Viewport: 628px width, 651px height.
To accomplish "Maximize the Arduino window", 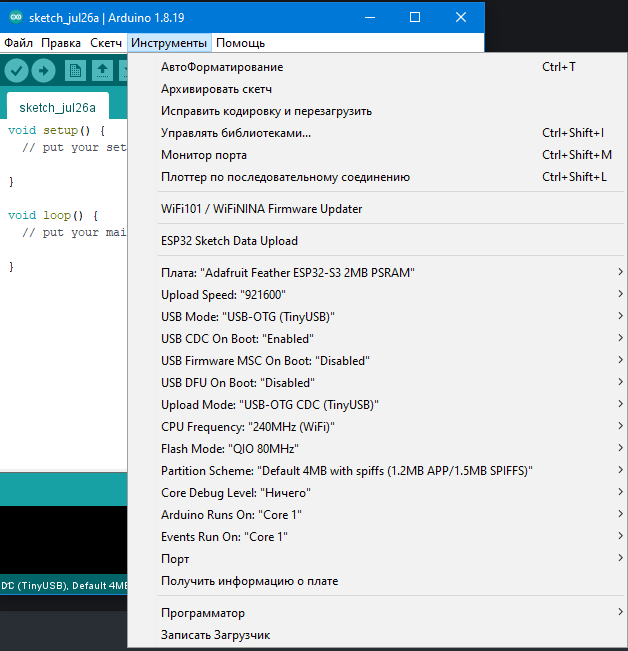I will click(415, 17).
